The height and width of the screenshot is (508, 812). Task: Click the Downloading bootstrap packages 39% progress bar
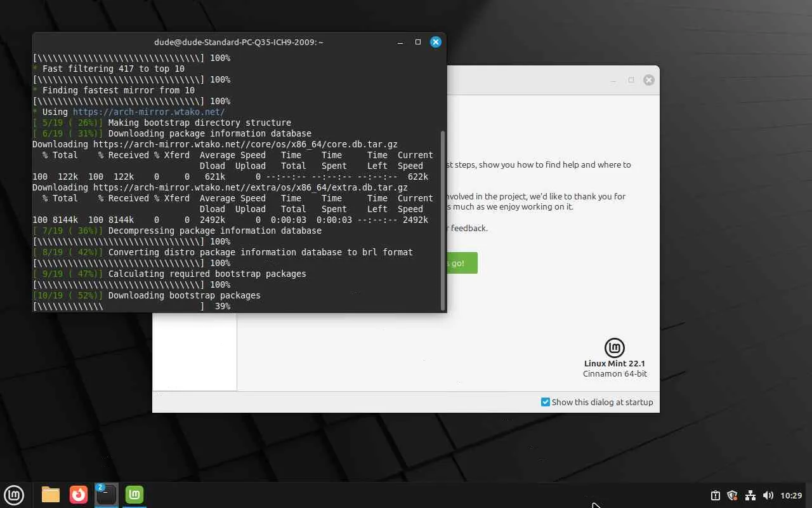[131, 306]
